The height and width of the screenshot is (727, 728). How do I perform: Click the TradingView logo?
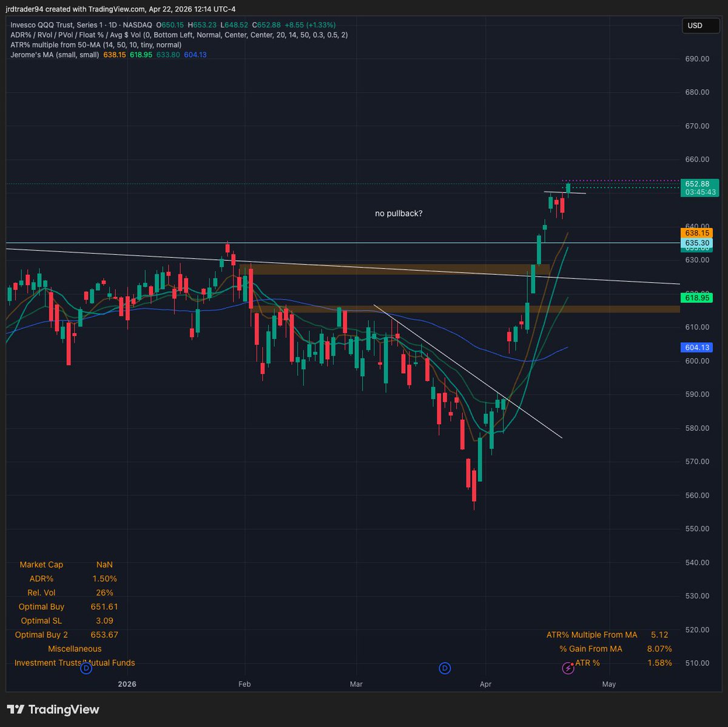53,709
